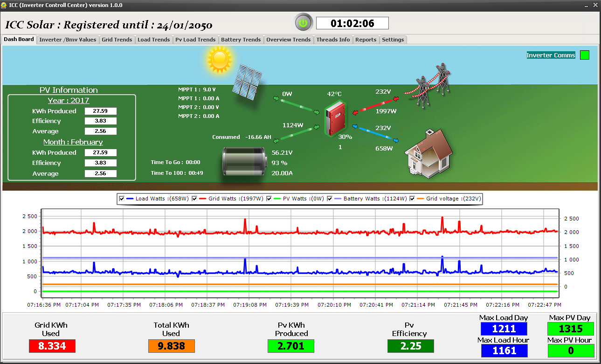Uncheck the Load Watts series checkbox
Image resolution: width=601 pixels, height=364 pixels.
click(x=122, y=199)
